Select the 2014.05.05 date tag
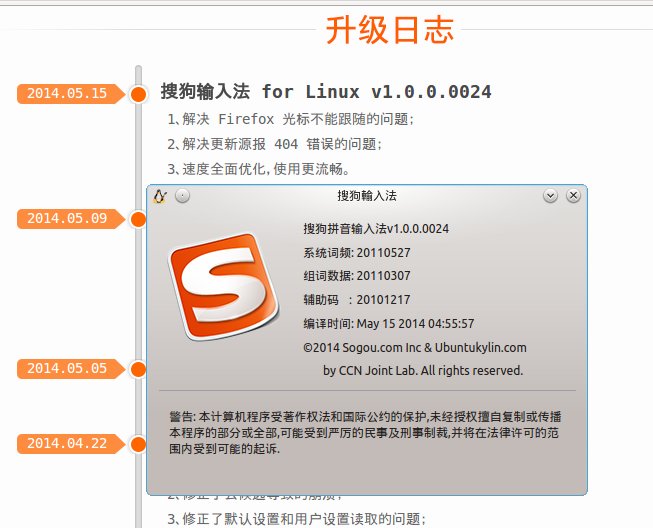Viewport: 653px width, 528px height. coord(70,369)
